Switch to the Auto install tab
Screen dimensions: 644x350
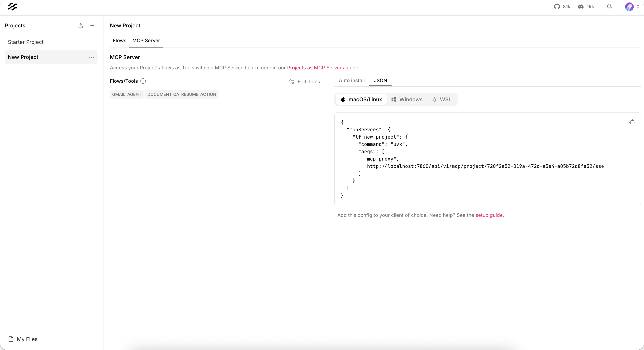click(351, 80)
